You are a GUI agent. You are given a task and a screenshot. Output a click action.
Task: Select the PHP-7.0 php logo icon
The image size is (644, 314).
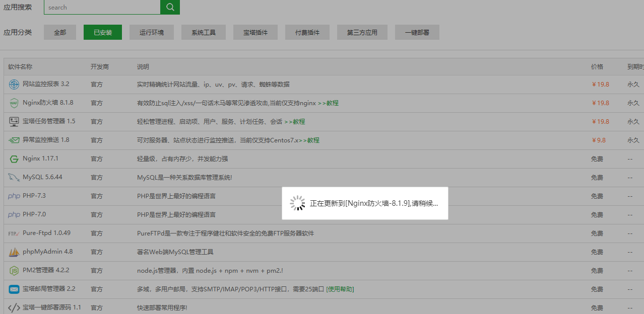coord(14,215)
